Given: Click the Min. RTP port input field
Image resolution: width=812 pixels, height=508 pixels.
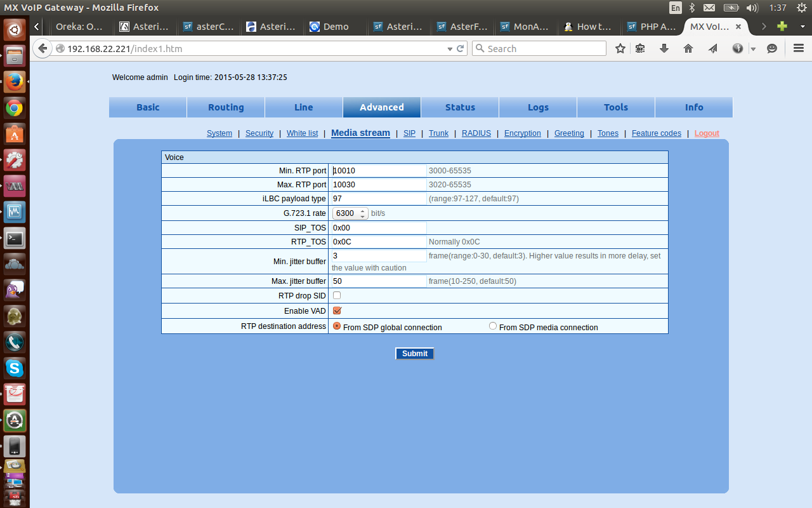Looking at the screenshot, I should tap(379, 170).
